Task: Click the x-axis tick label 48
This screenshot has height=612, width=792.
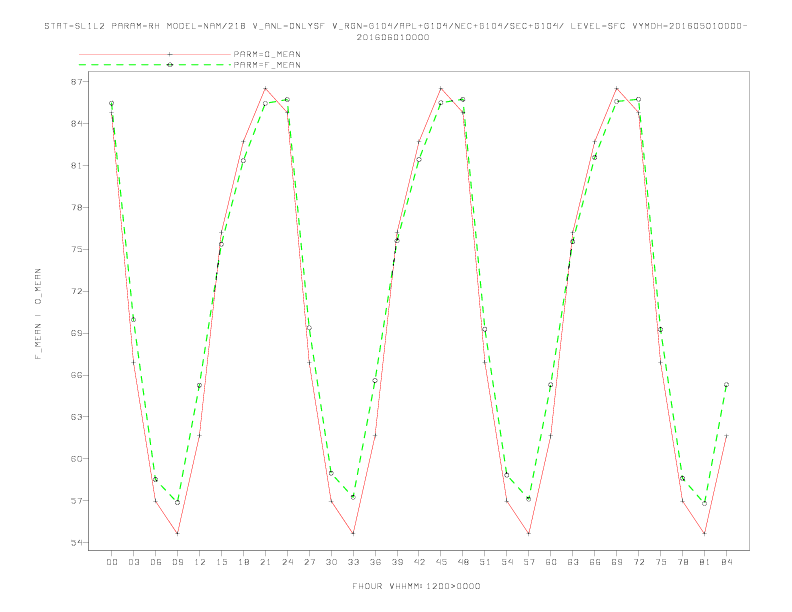Action: pyautogui.click(x=463, y=562)
